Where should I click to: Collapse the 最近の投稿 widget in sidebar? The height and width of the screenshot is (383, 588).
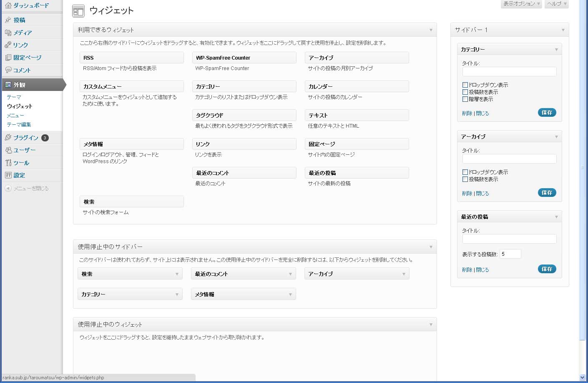point(556,217)
